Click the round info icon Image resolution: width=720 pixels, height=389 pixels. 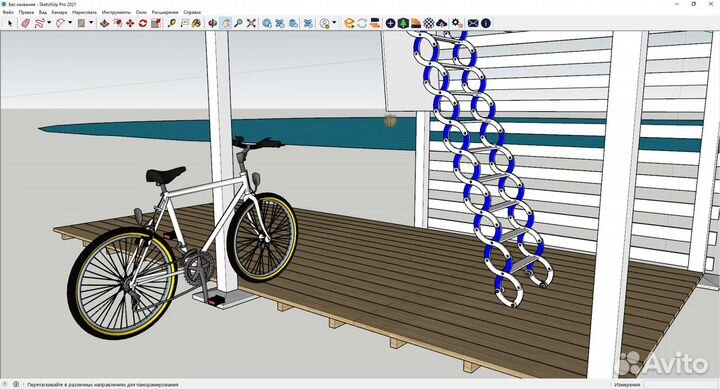486,23
